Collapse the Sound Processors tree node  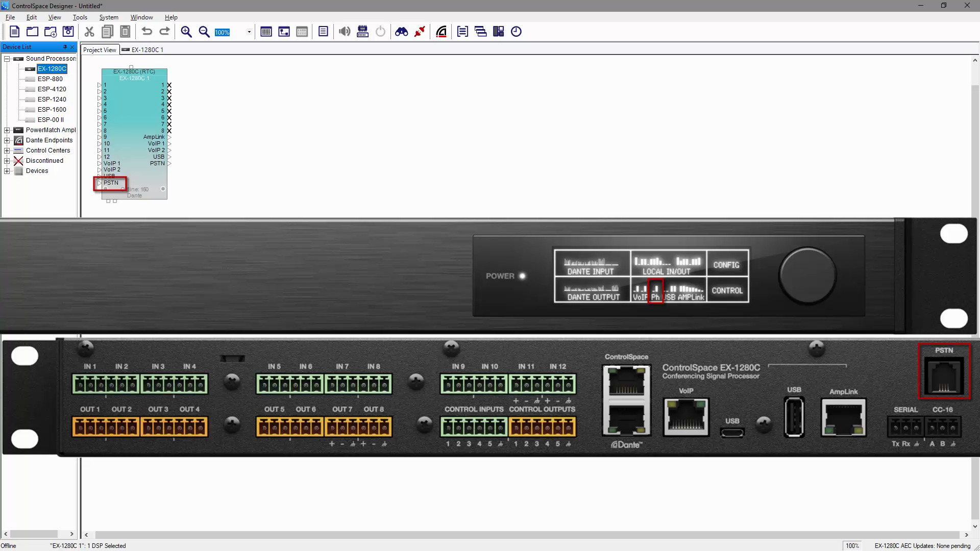[7, 59]
